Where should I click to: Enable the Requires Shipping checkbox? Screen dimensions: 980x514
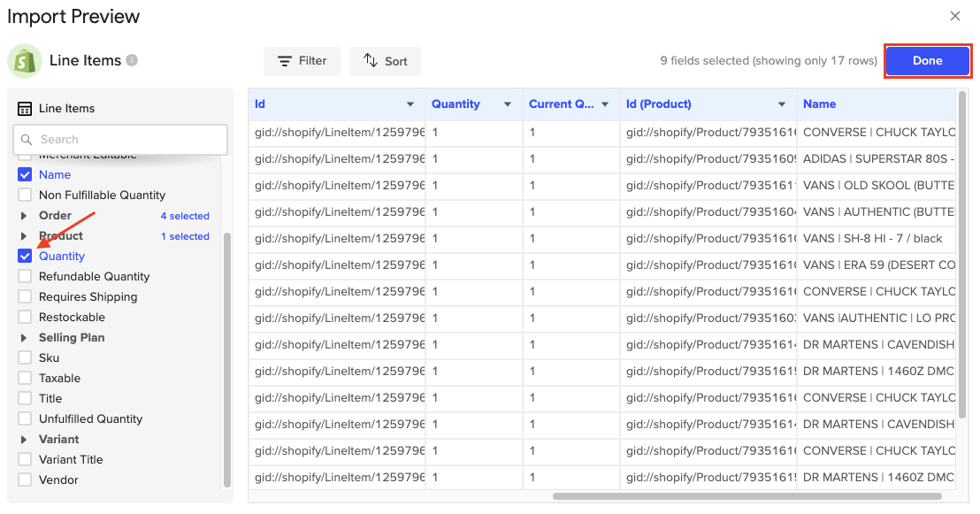pos(25,296)
